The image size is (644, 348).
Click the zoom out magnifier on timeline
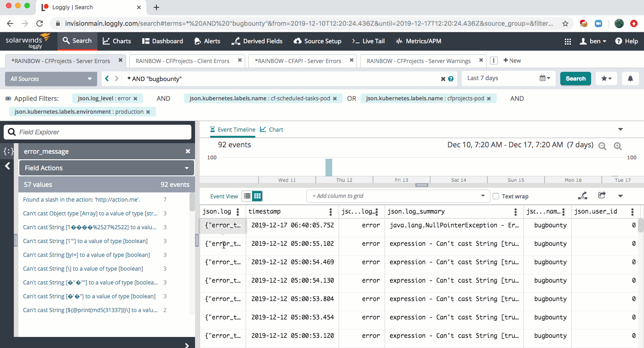tap(602, 146)
